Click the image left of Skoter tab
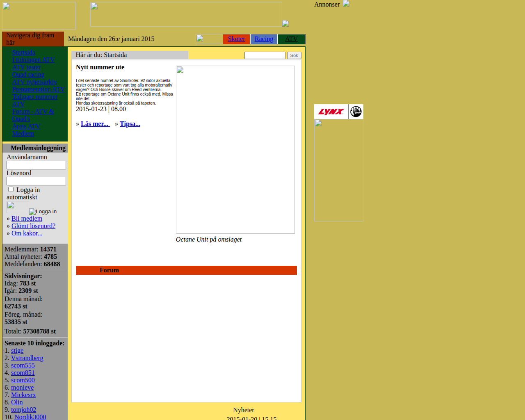The height and width of the screenshot is (420, 525). [209, 39]
